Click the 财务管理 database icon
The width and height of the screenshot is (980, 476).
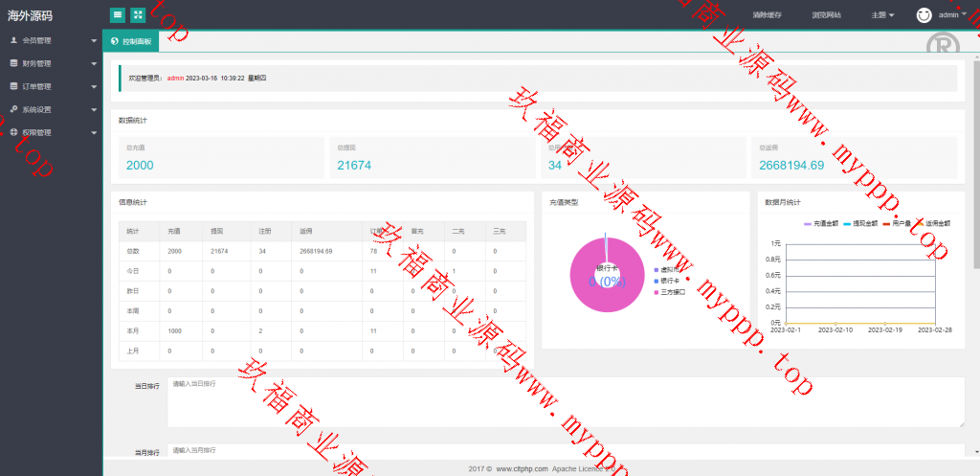13,63
